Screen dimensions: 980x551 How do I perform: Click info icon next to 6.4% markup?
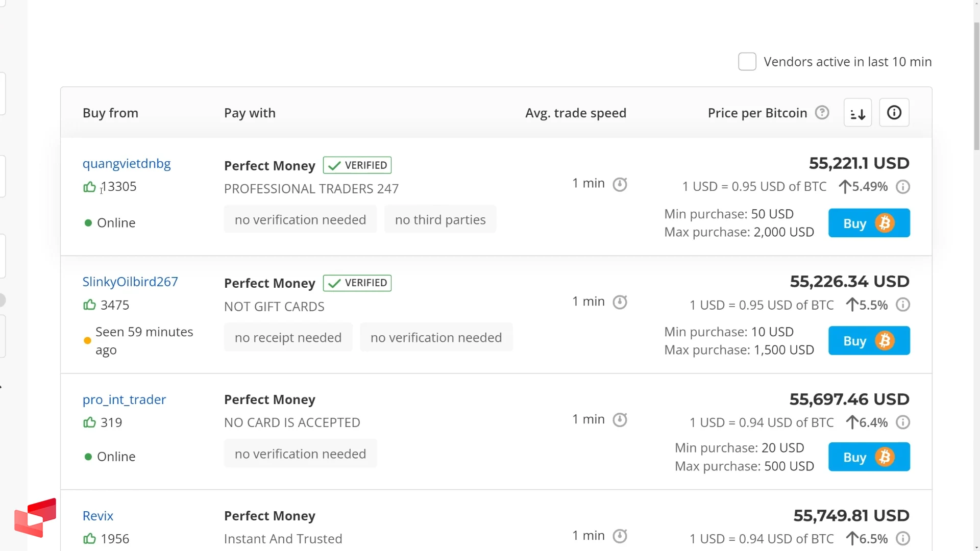pyautogui.click(x=903, y=422)
